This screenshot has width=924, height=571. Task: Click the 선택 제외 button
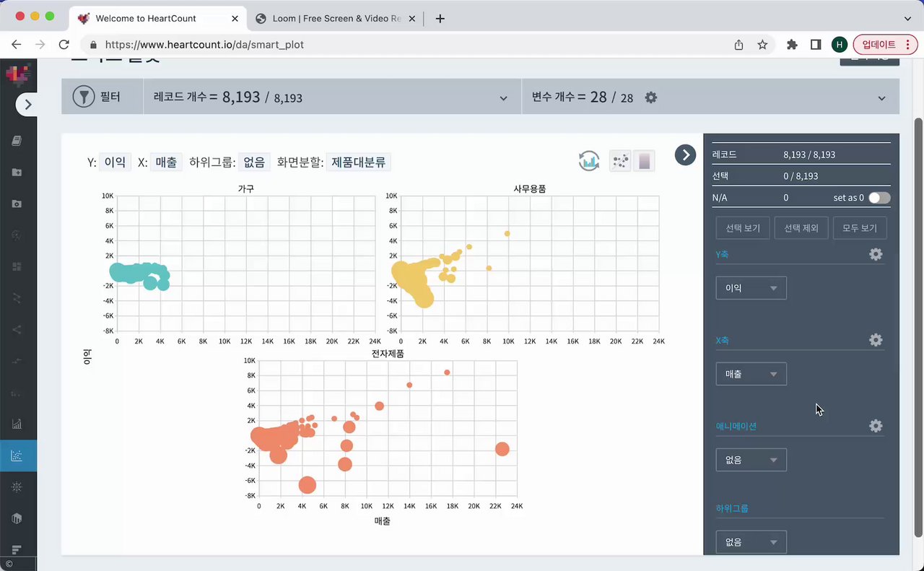pos(801,228)
